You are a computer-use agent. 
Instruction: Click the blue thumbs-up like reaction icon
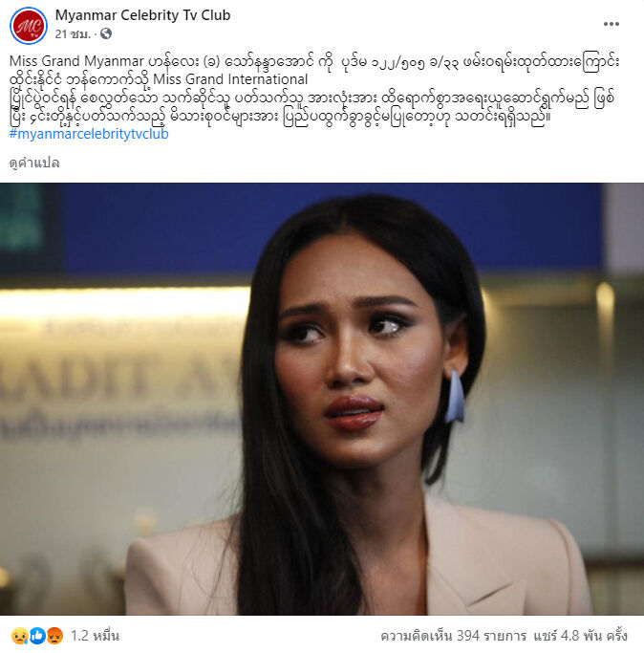tap(37, 636)
